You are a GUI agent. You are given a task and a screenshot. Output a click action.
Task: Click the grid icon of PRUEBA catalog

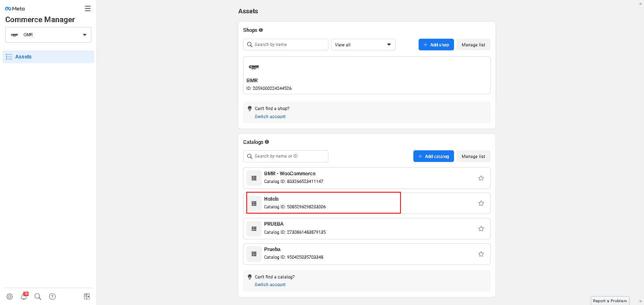coord(254,229)
